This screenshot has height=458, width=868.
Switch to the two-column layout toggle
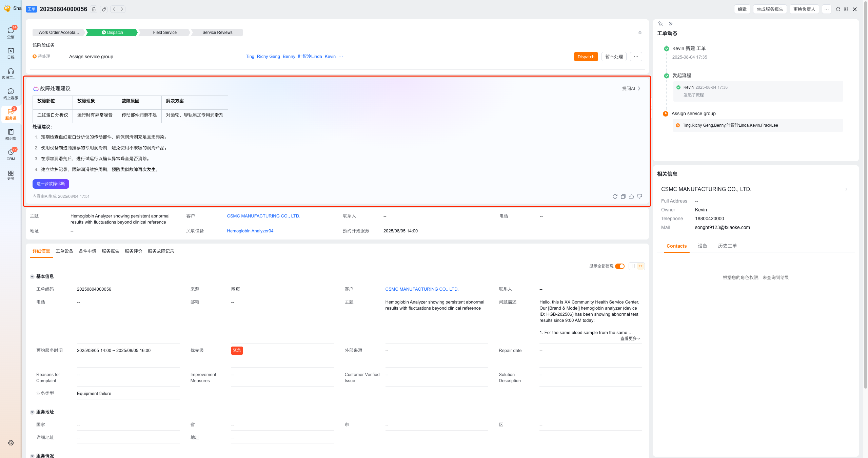(x=633, y=266)
